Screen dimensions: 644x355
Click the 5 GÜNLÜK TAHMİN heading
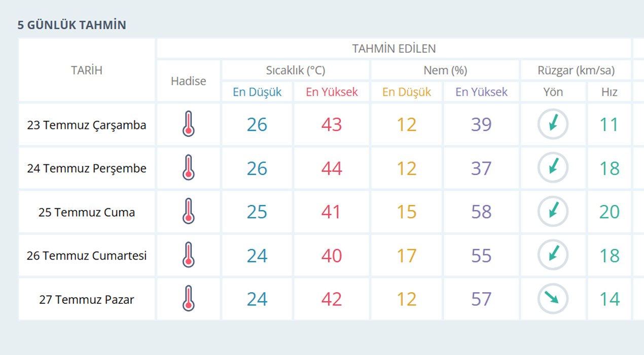(72, 25)
